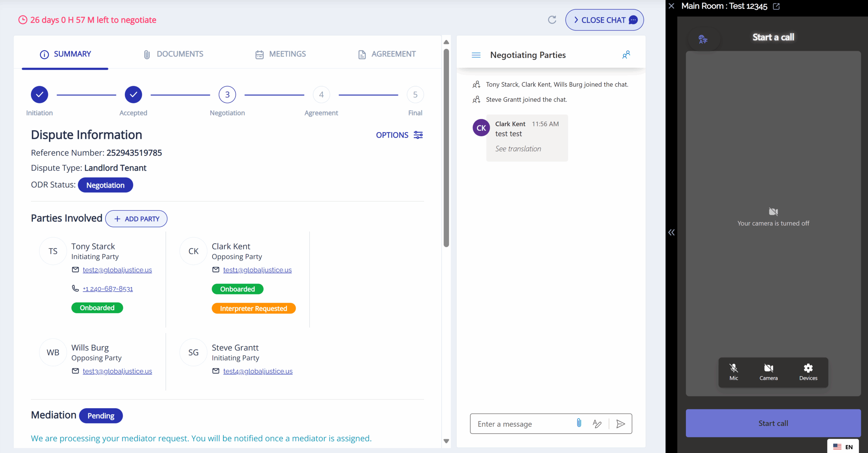Open the chat hamburger menu icon
The image size is (868, 453).
pyautogui.click(x=476, y=55)
